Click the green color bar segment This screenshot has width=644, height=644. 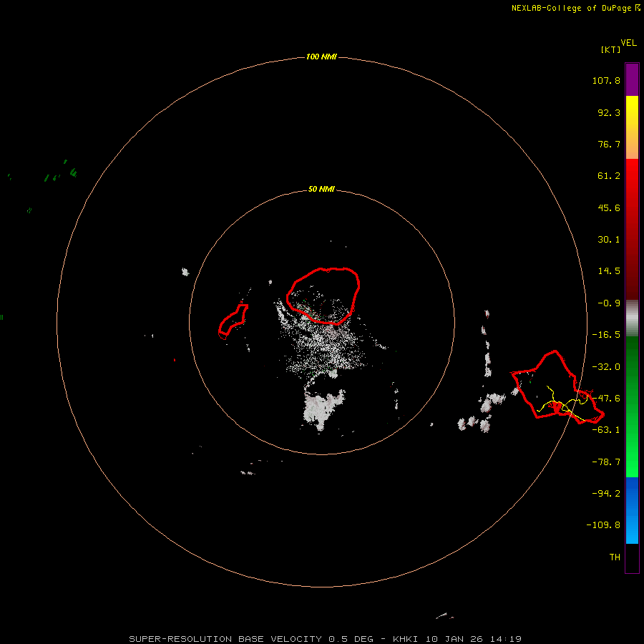tap(632, 406)
